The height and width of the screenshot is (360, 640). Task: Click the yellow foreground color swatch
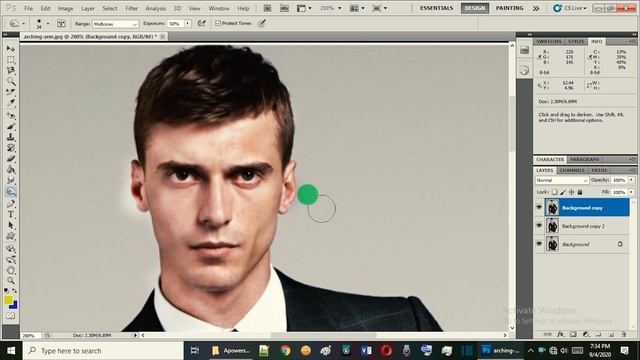8,300
